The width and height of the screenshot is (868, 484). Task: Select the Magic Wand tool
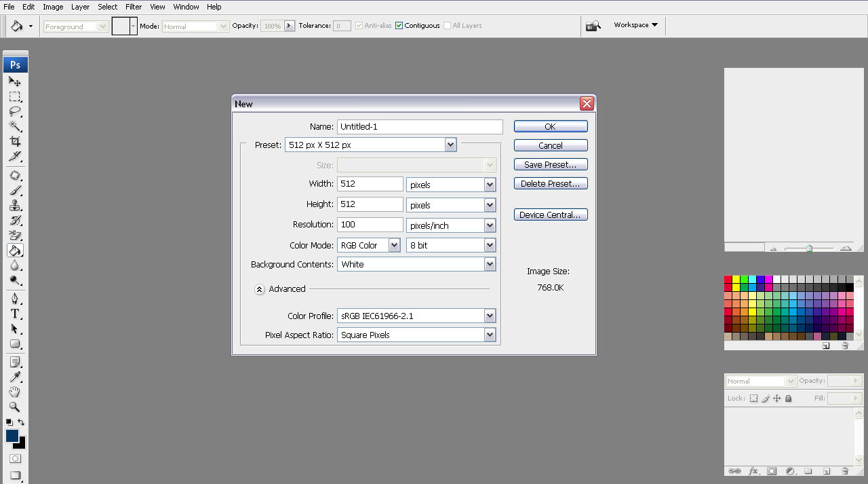[15, 126]
